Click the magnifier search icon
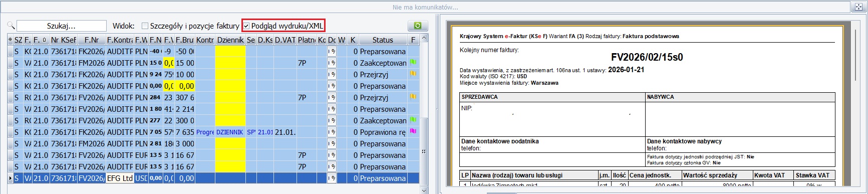 coord(11,26)
